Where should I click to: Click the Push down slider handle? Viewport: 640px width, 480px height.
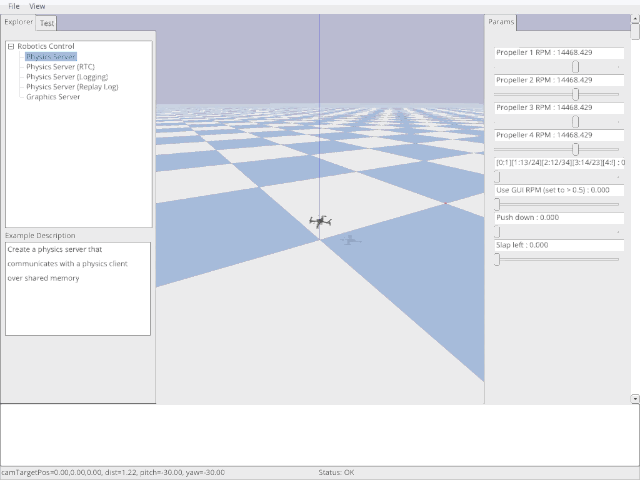497,232
